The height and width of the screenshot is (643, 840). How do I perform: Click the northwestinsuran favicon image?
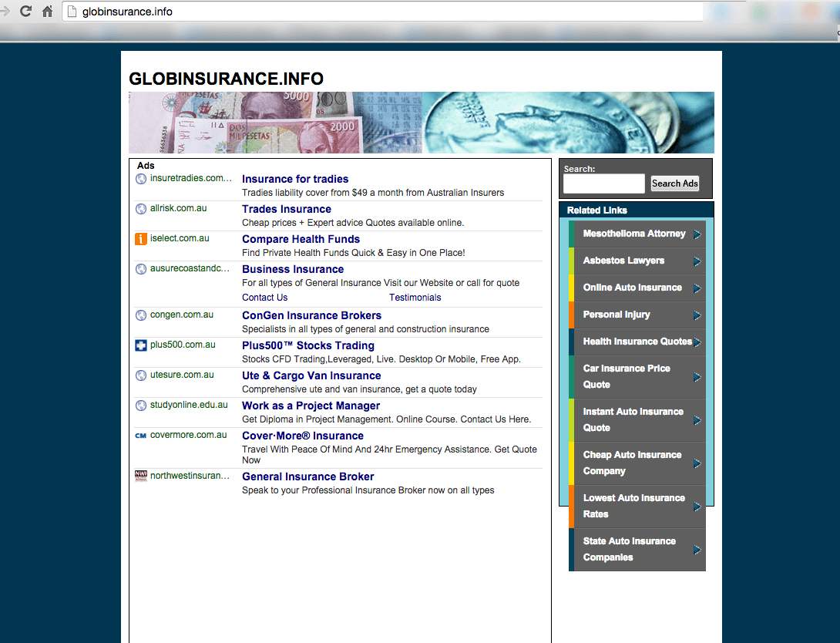140,476
